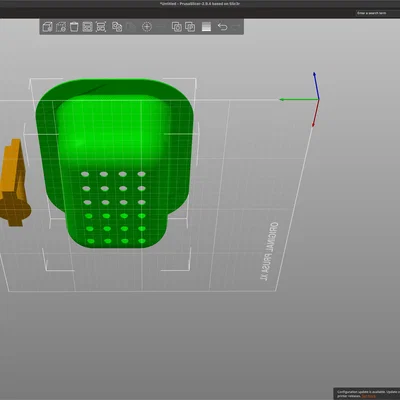Click the Arrange selection icon

(101, 27)
